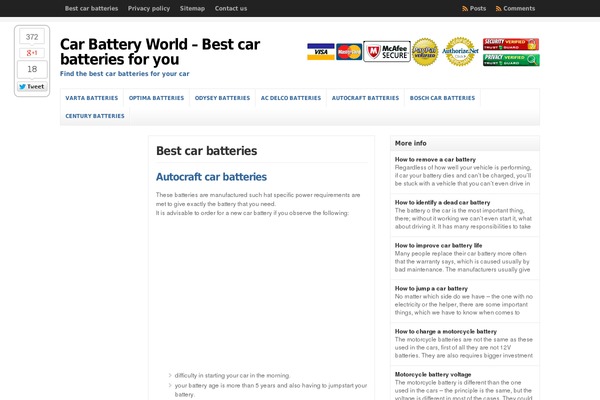This screenshot has height=400, width=600.
Task: Click the Comments feed link text
Action: pyautogui.click(x=519, y=8)
